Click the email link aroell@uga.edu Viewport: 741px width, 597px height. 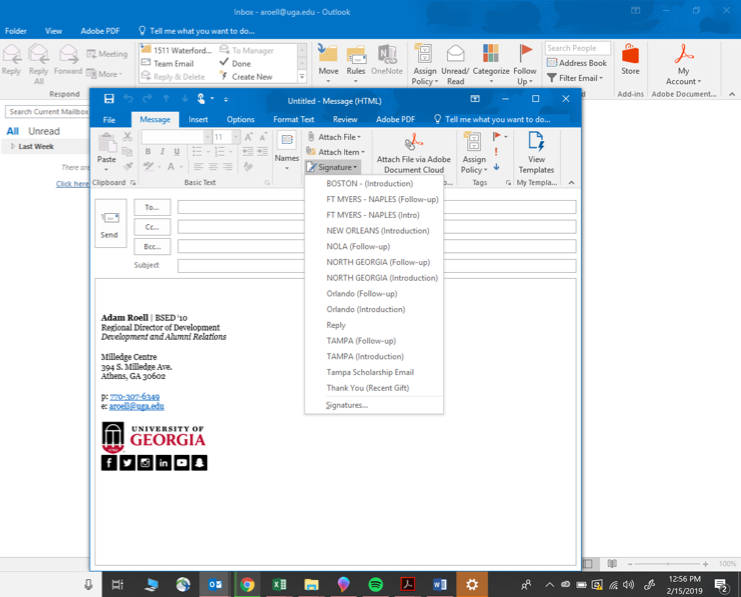point(137,406)
